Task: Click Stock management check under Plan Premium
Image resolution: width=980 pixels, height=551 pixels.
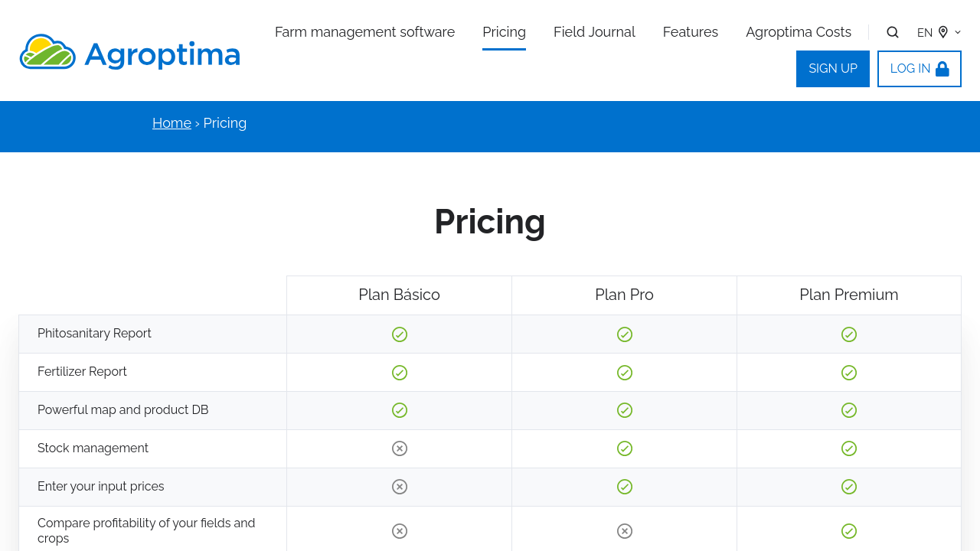Action: (849, 448)
